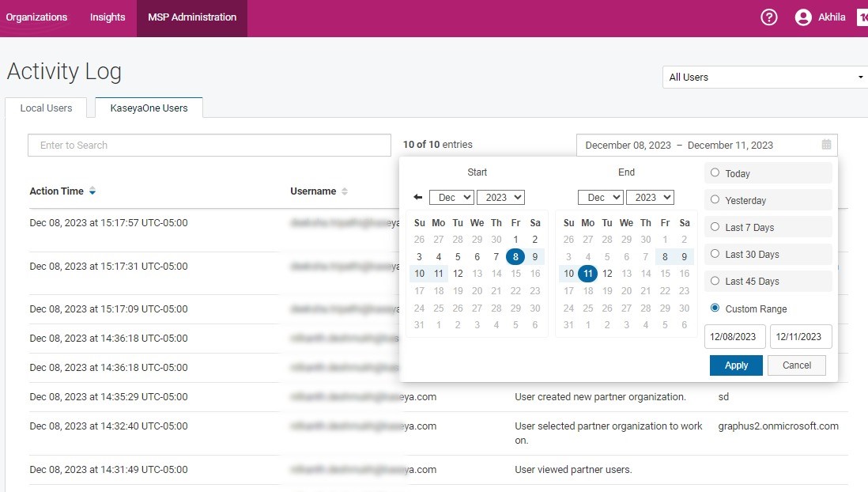868x492 pixels.
Task: Open the All Users dropdown
Action: click(764, 77)
